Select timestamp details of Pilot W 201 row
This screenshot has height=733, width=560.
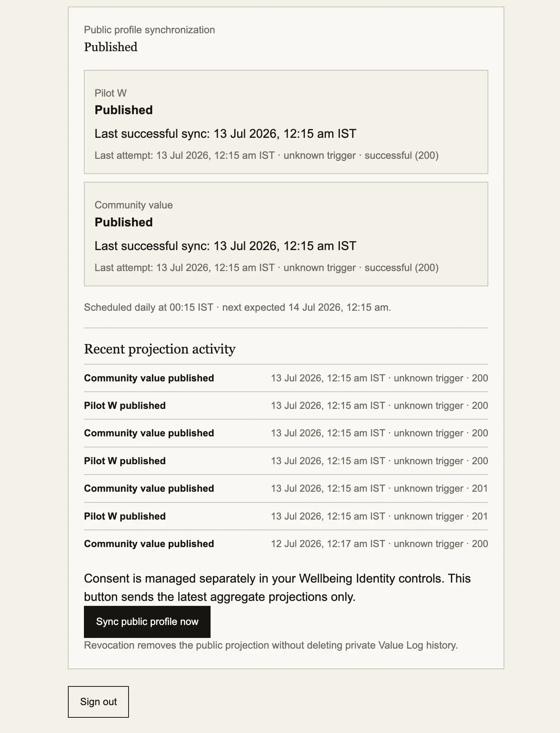[380, 516]
